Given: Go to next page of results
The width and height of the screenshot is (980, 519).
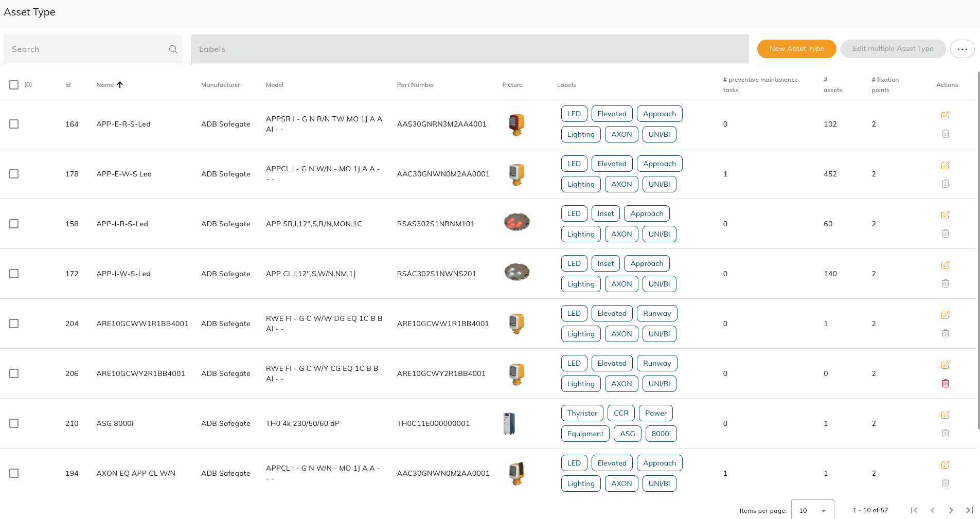Looking at the screenshot, I should coord(951,510).
